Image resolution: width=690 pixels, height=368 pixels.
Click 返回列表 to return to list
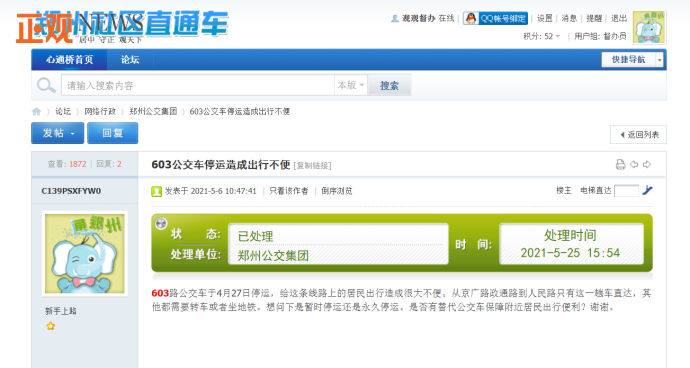click(638, 135)
